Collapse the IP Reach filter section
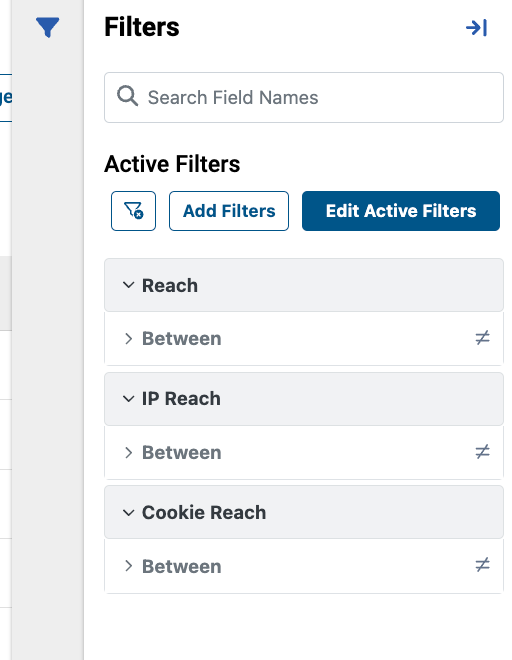The image size is (512, 660). 128,399
